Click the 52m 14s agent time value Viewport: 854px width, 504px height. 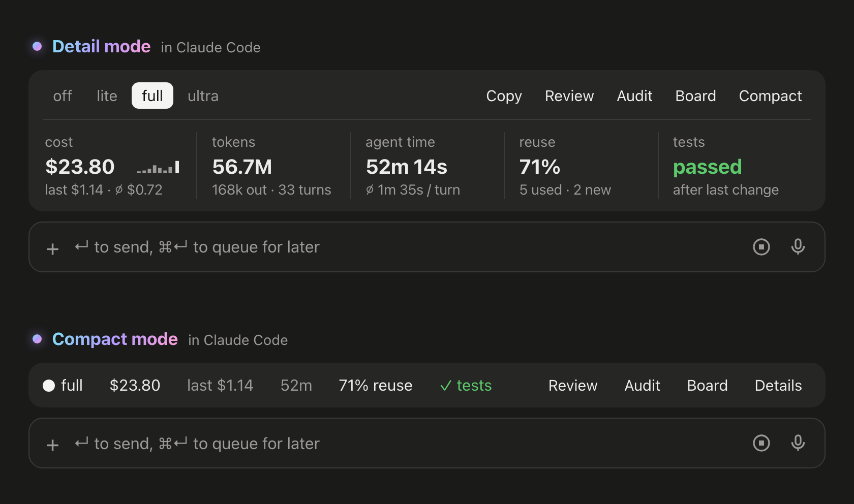407,167
